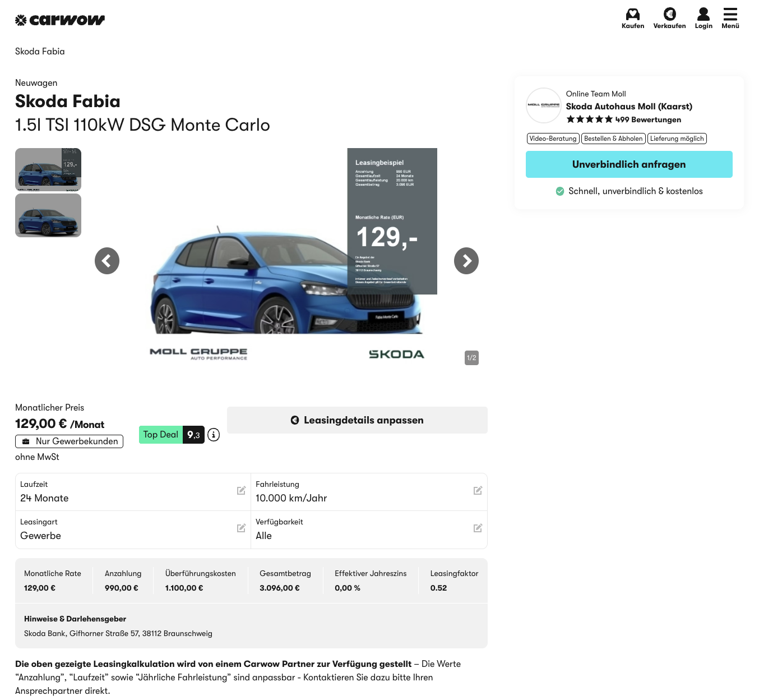Show next car image arrow

[466, 261]
